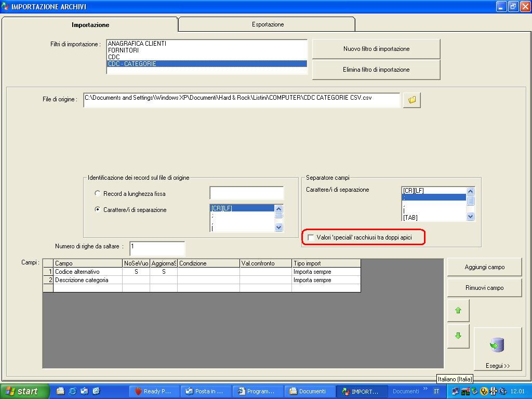Click the Aggiungi campo button
532x399 pixels.
click(x=485, y=267)
